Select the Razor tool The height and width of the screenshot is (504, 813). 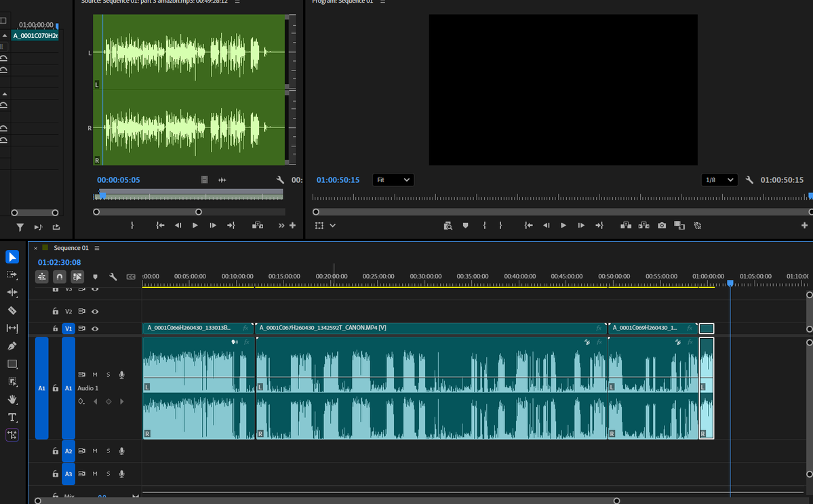click(x=12, y=310)
